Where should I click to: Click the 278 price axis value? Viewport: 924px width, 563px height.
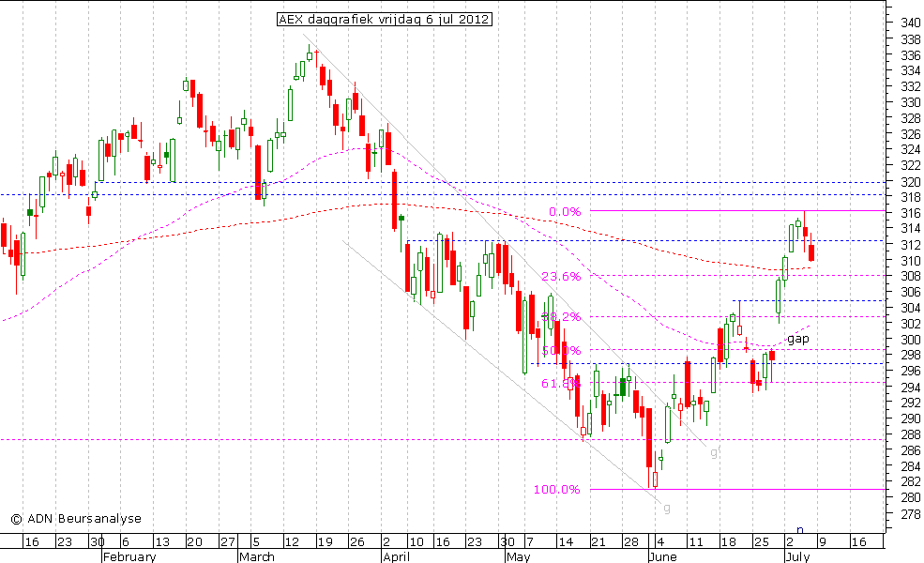point(911,513)
